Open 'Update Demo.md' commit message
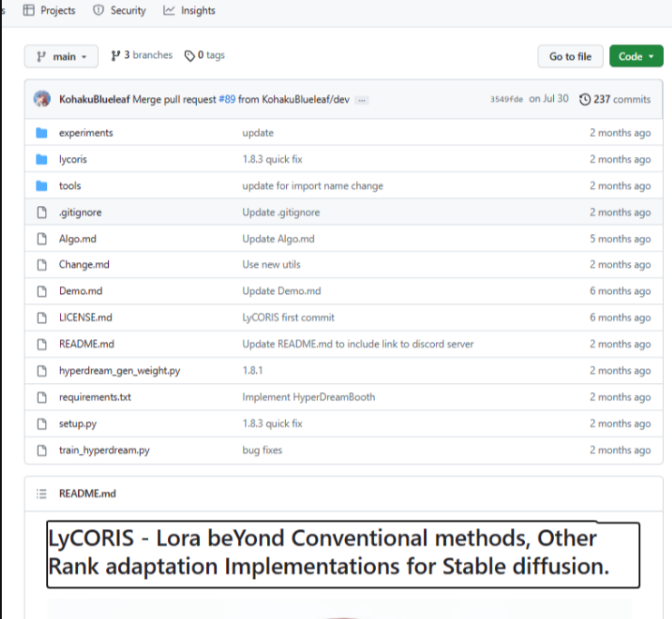672x619 pixels. 282,291
